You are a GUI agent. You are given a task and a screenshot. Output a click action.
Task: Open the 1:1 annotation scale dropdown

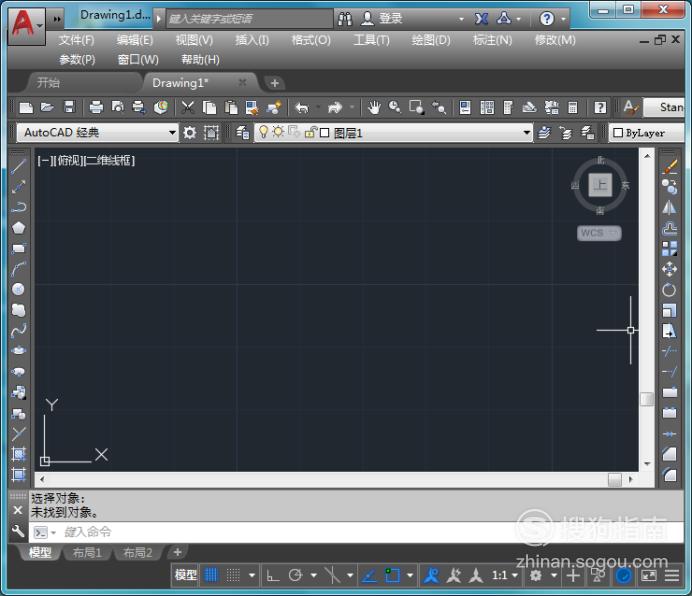click(x=505, y=575)
